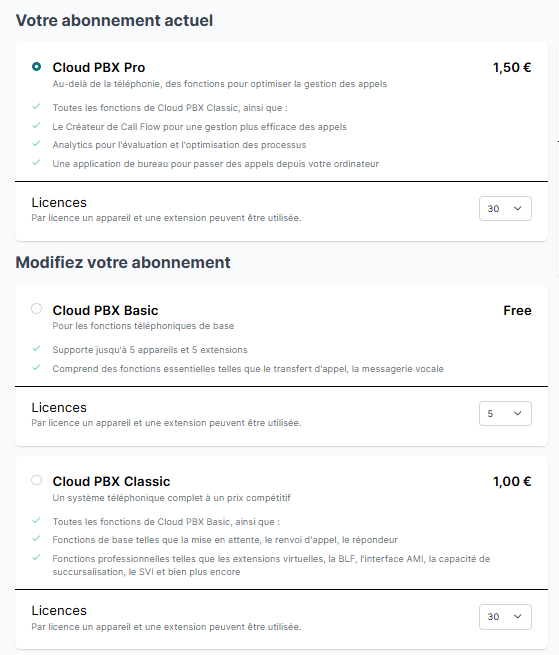Viewport: 559px width, 655px height.
Task: Click the Cloud PBX Basic plan title
Action: (105, 310)
